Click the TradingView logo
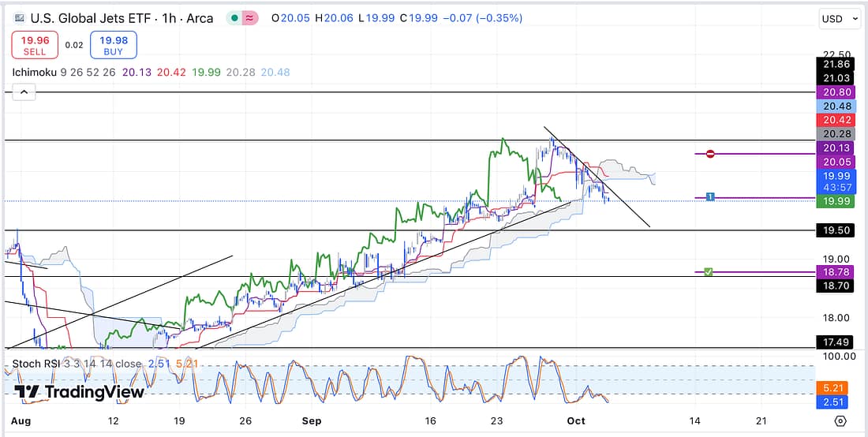 tap(80, 392)
